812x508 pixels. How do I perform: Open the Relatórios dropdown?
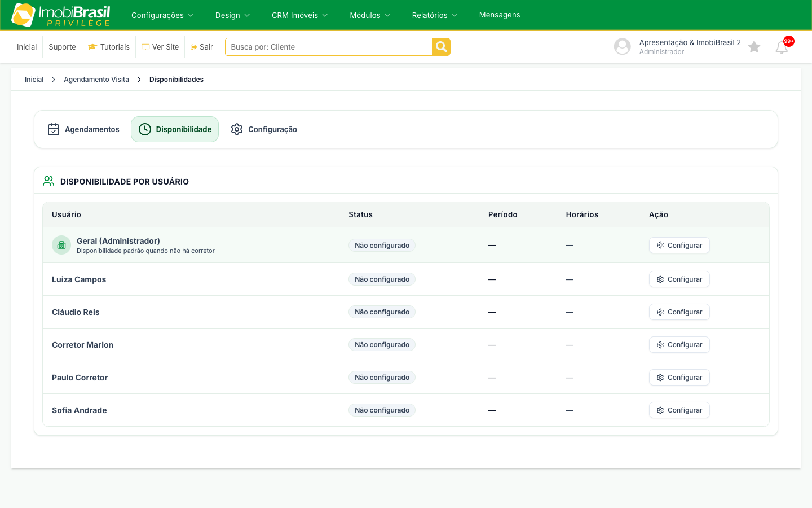click(x=435, y=15)
